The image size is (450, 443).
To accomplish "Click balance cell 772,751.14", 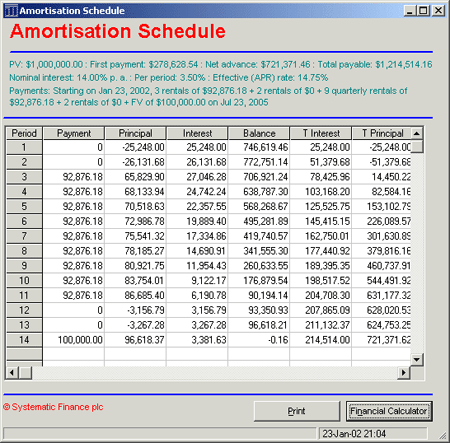I will pyautogui.click(x=259, y=162).
